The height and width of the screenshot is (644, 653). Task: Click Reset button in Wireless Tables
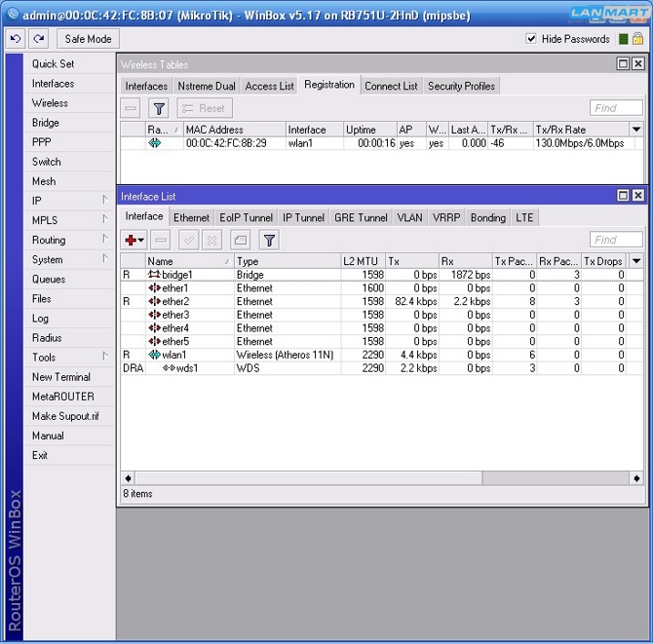(205, 109)
